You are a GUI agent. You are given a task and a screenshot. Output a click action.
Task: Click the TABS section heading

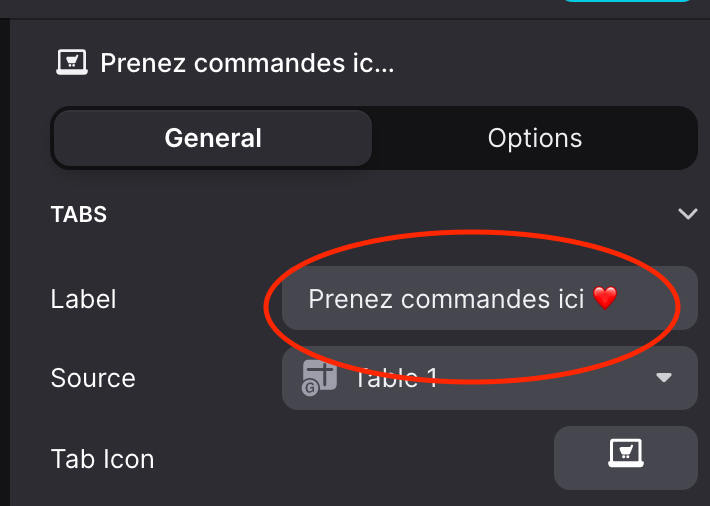coord(79,214)
